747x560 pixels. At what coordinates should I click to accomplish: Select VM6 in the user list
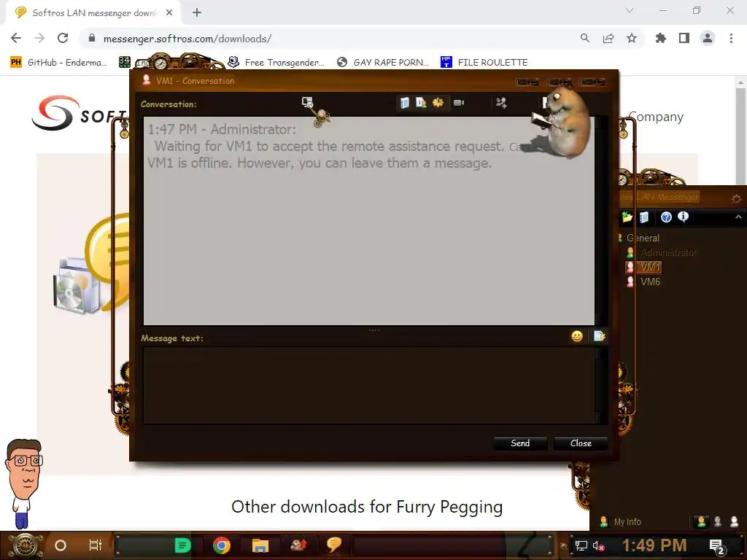point(650,281)
